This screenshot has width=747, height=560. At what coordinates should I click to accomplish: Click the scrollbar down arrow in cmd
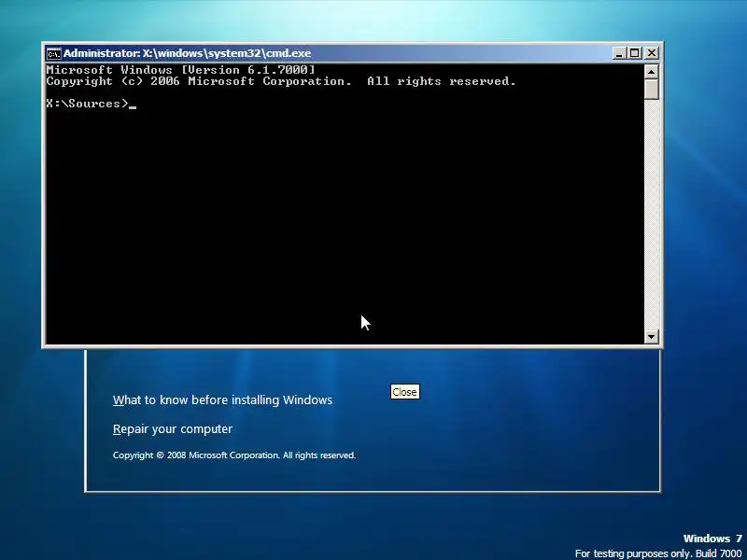click(x=651, y=336)
